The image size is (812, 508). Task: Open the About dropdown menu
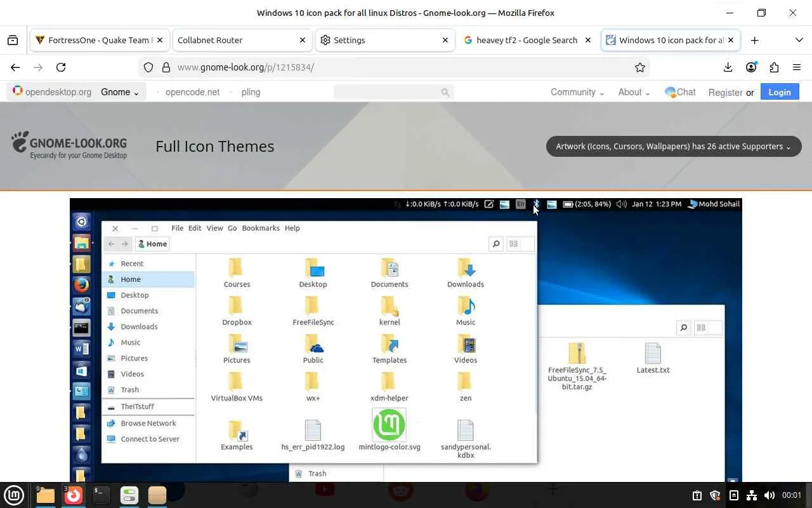pos(634,92)
